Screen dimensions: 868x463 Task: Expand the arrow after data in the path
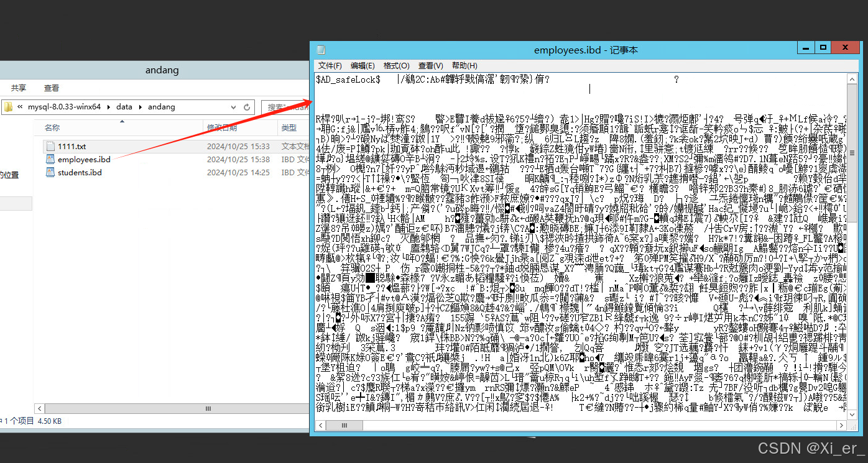[x=140, y=107]
